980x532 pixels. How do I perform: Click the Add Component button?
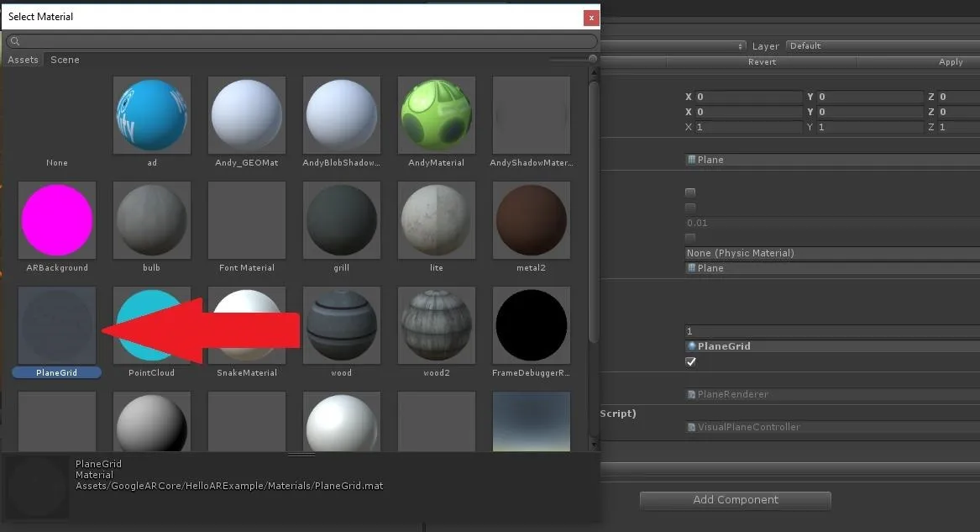point(735,500)
